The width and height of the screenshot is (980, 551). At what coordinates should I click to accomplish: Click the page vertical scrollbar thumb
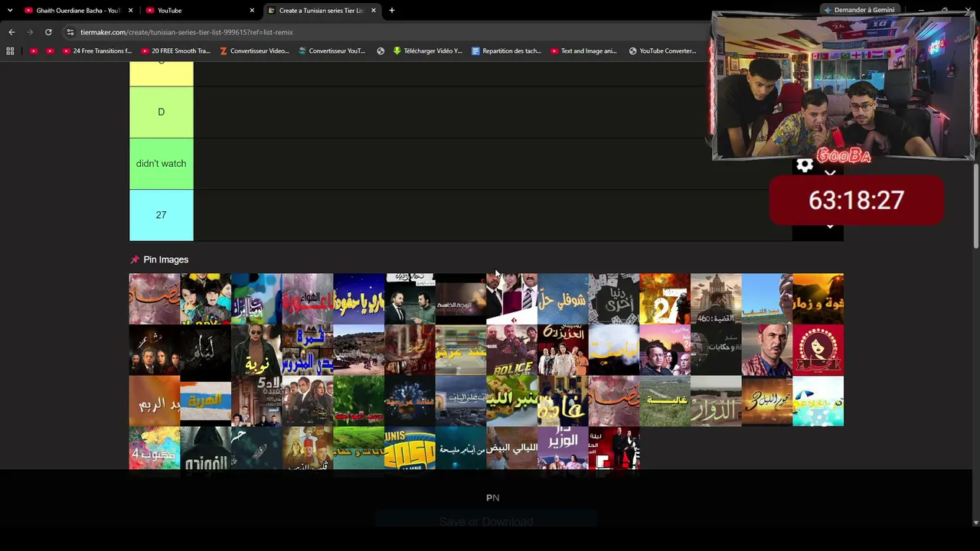975,207
